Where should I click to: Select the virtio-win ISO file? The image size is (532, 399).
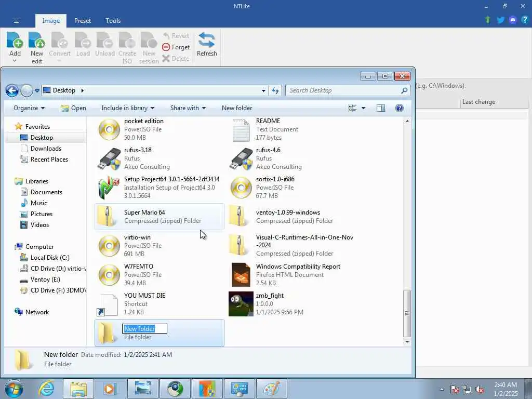[159, 246]
